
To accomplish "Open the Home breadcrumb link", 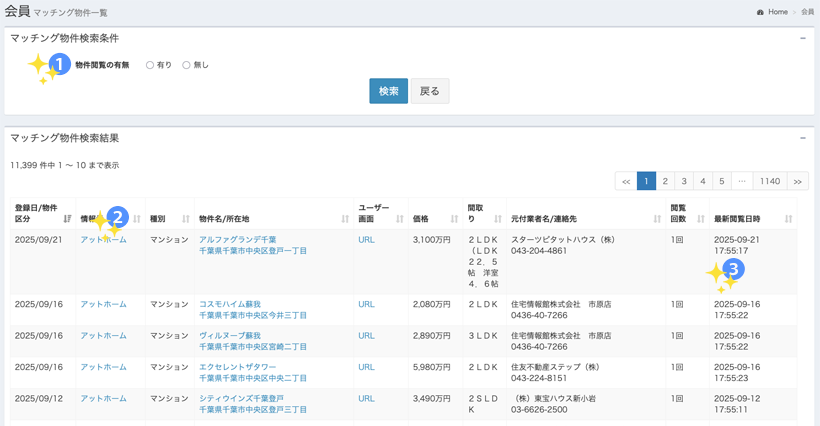I will pos(778,12).
